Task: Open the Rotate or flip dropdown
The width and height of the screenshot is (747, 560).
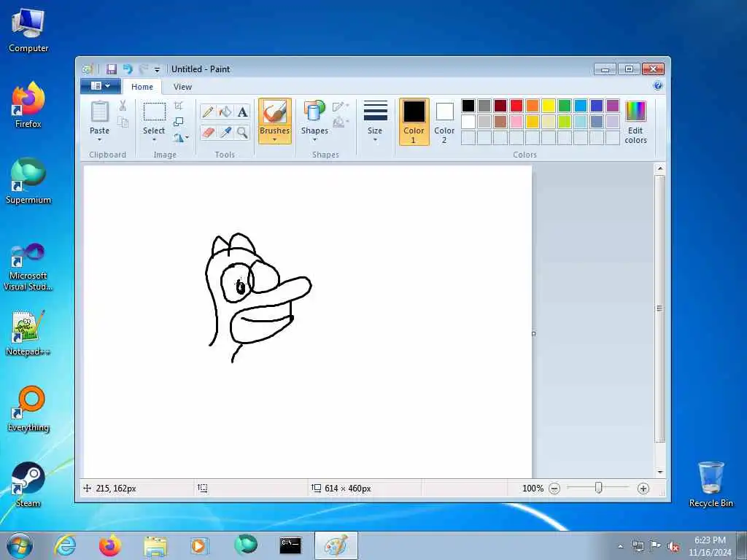Action: pos(181,138)
